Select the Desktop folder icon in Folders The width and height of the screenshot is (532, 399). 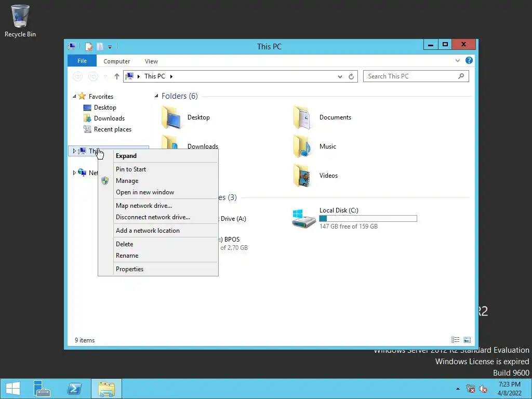point(171,117)
